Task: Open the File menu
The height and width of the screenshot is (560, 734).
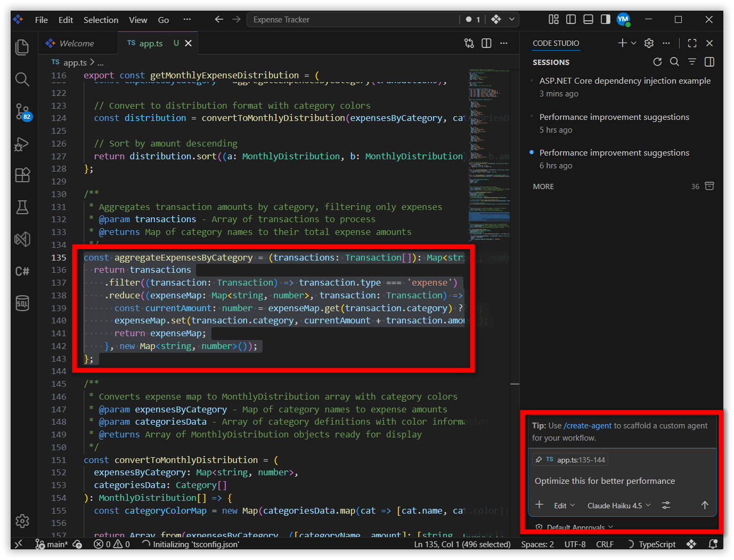Action: [42, 20]
